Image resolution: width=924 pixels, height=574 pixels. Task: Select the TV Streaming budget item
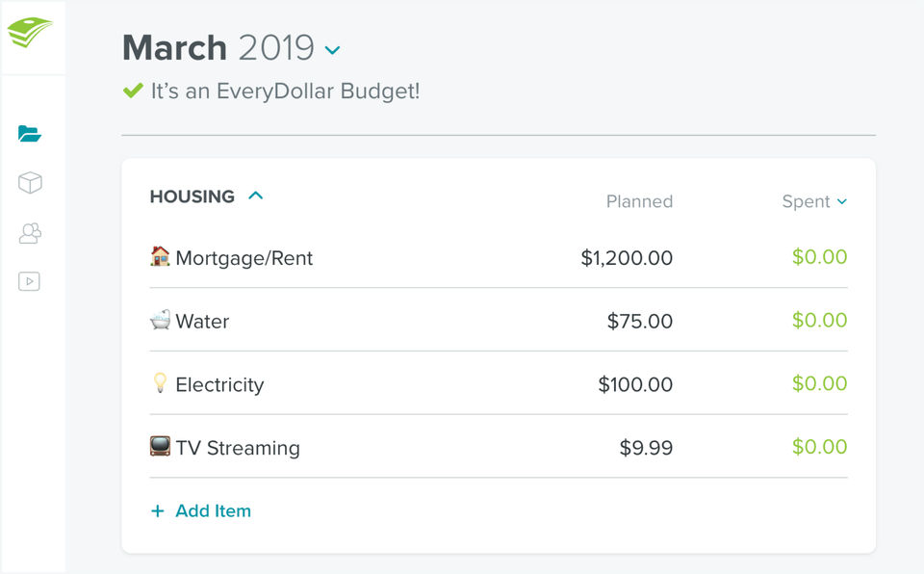click(237, 448)
